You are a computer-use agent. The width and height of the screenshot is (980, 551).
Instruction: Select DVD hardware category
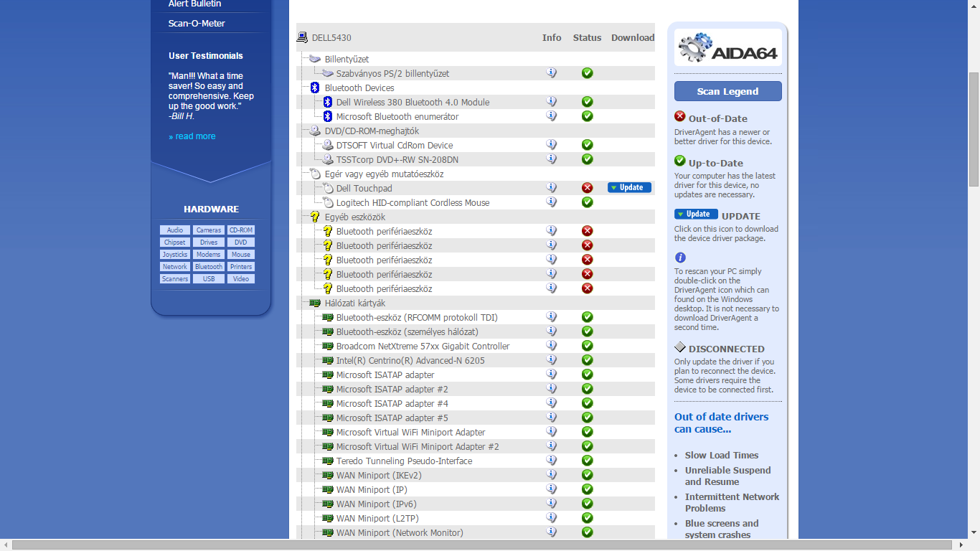pos(241,242)
